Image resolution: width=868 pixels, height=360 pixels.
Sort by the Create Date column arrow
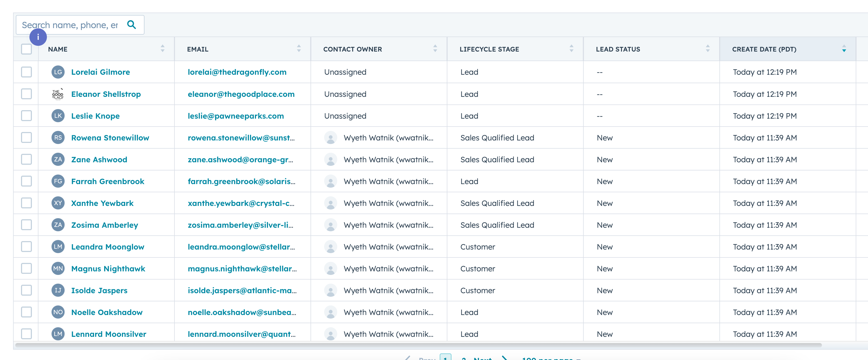pos(844,49)
